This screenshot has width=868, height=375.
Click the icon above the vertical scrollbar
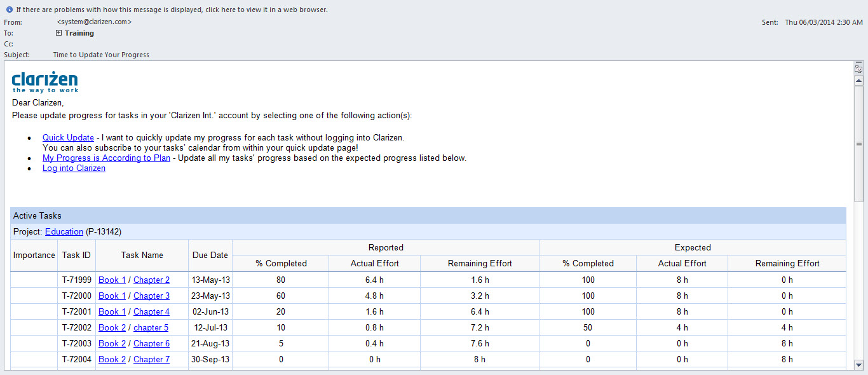pos(858,69)
